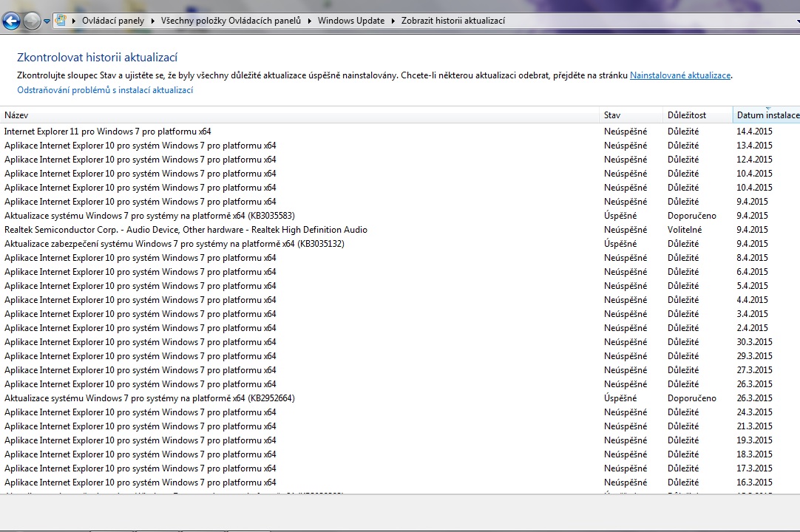Select the KB3035132 security update row
800x532 pixels.
(400, 244)
